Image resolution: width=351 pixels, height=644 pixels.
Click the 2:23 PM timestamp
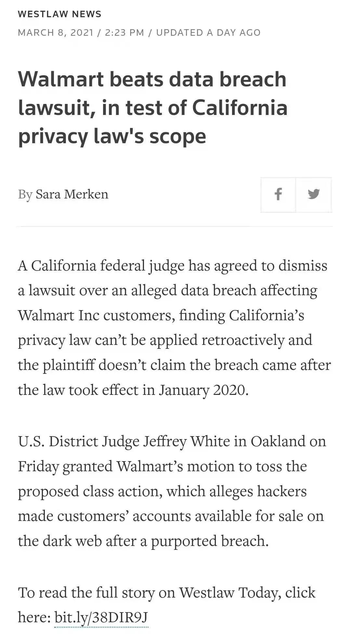coord(124,32)
